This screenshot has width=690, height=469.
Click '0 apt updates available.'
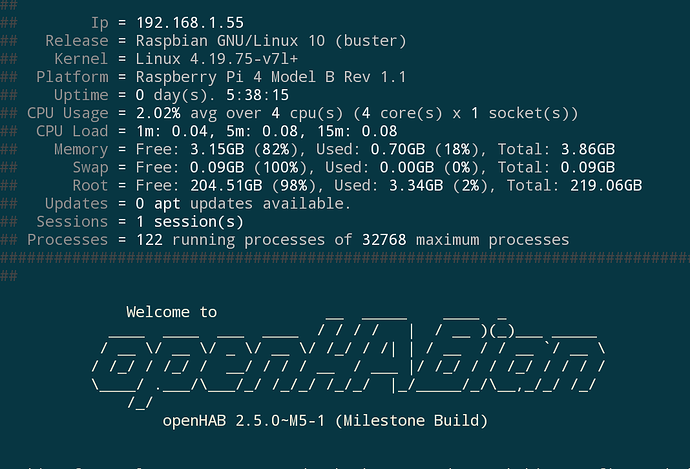pos(243,204)
